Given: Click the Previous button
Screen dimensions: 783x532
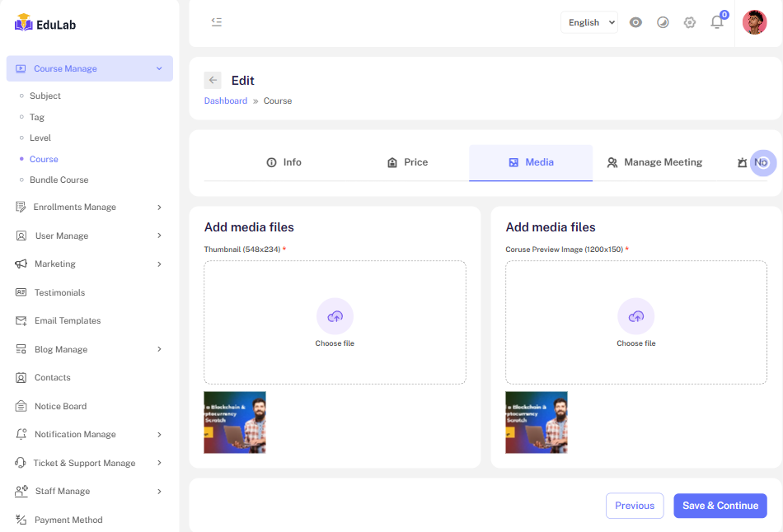Looking at the screenshot, I should click(x=634, y=506).
